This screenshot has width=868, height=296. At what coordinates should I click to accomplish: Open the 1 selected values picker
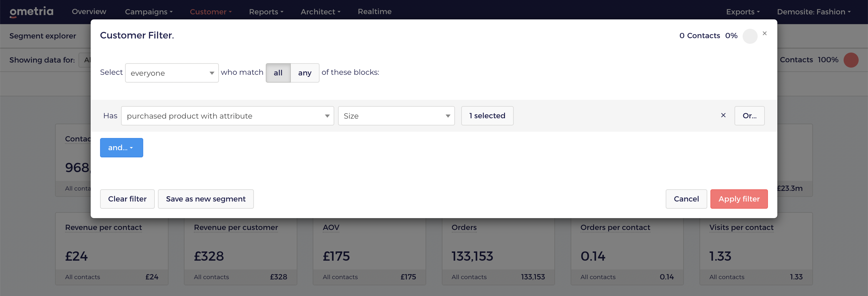click(487, 116)
